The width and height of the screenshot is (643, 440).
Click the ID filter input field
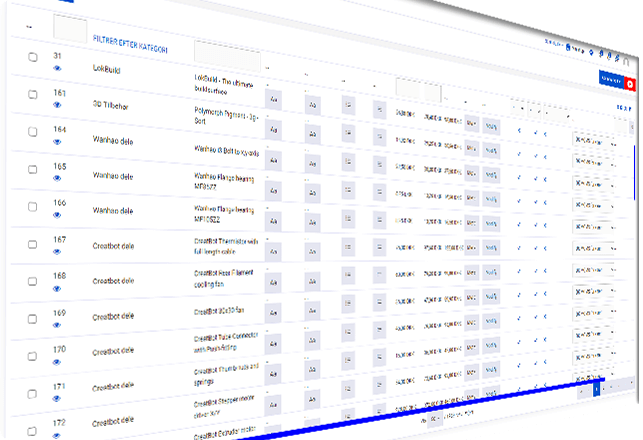click(x=69, y=28)
